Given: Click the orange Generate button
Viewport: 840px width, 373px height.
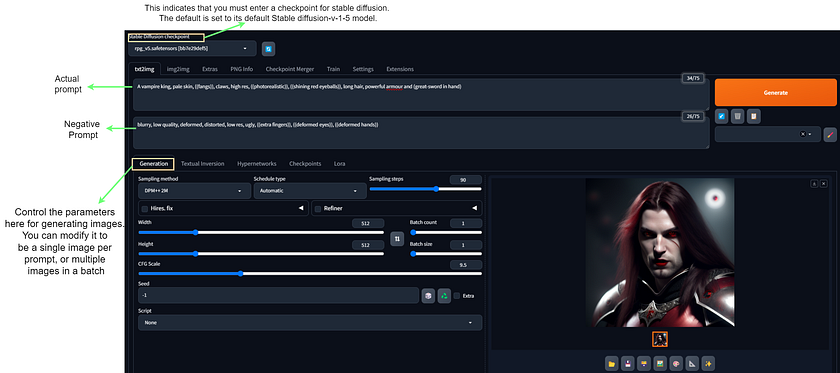Looking at the screenshot, I should coord(775,93).
